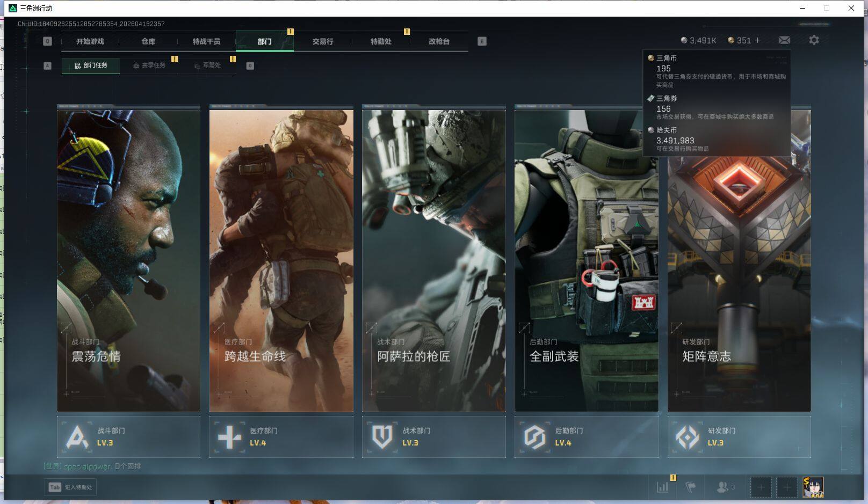Open the bar chart statistics icon
Image resolution: width=868 pixels, height=504 pixels.
pos(663,487)
